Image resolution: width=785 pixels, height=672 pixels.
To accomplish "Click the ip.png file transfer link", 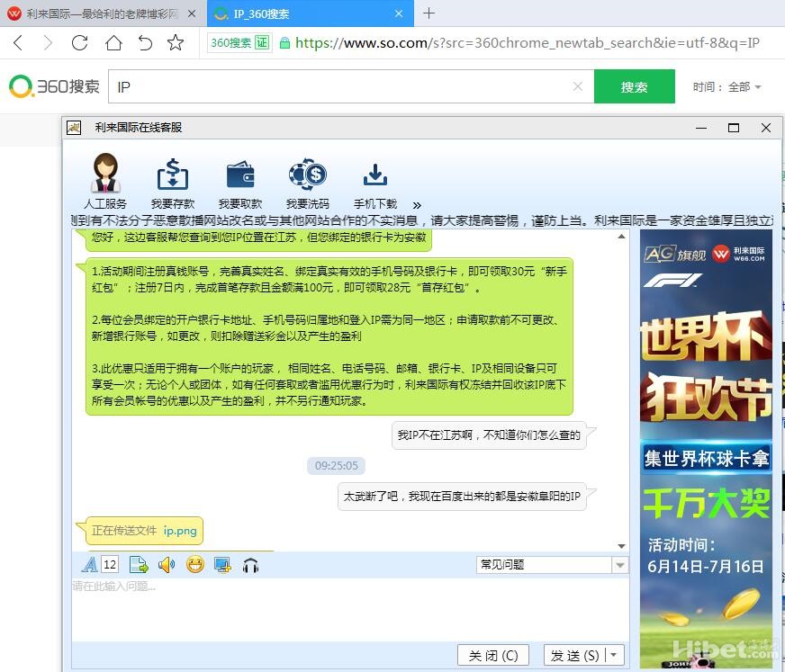I will 180,531.
